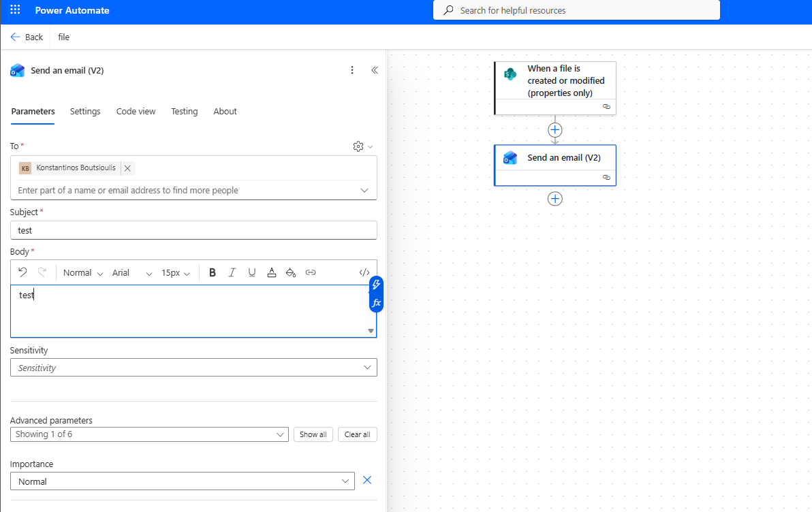
Task: Click the Clear all button
Action: (357, 434)
